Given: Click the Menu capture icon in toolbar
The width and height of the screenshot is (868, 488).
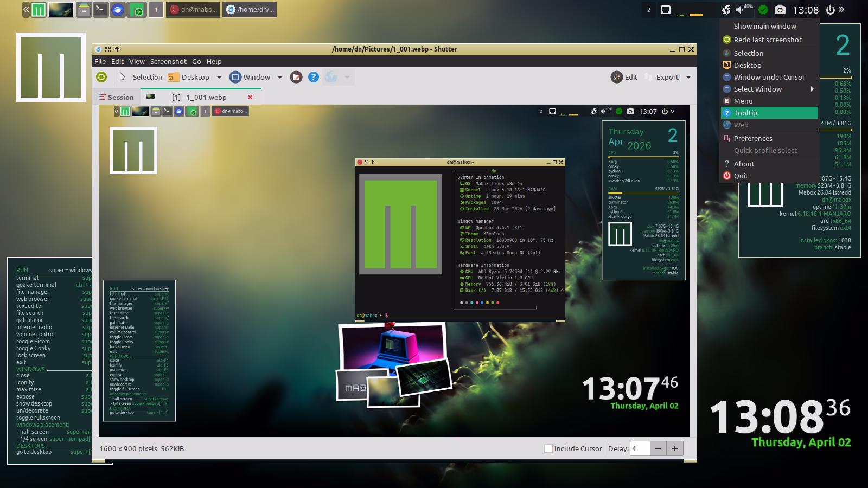Looking at the screenshot, I should [296, 77].
